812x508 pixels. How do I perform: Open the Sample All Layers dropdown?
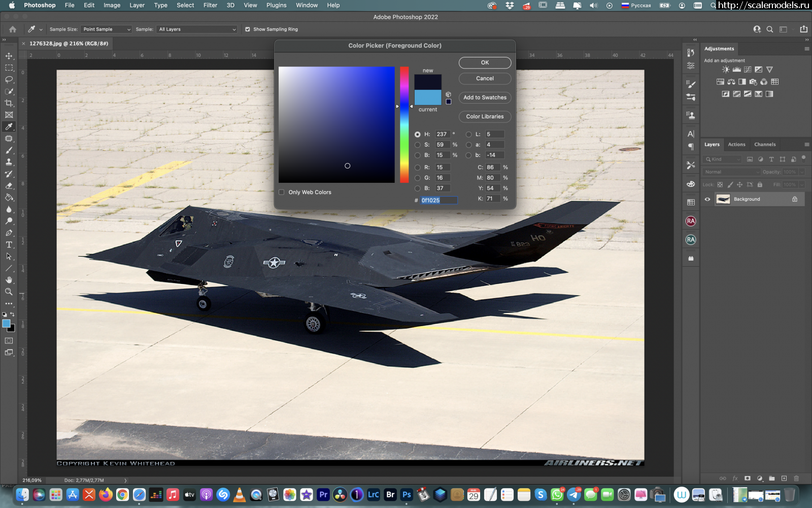[x=196, y=29]
